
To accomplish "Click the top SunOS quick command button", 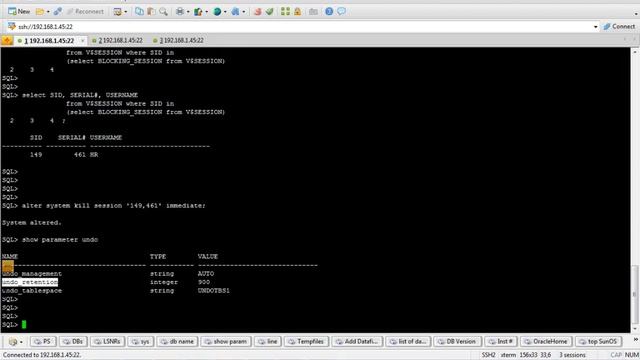I will 598,341.
